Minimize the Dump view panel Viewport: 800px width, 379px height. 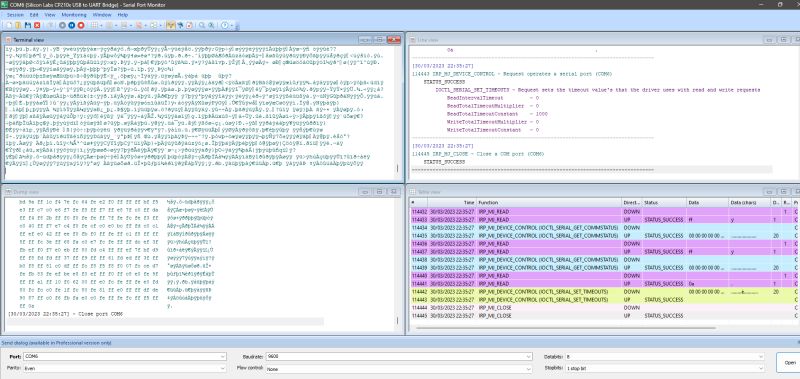point(365,192)
